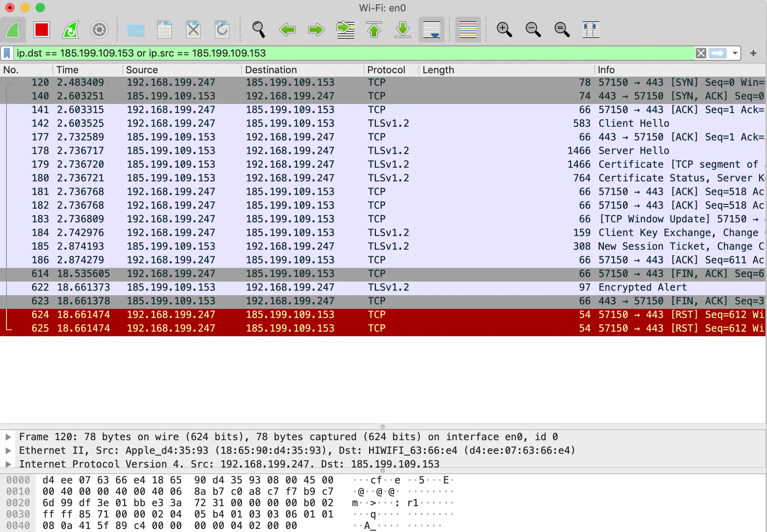767x532 pixels.
Task: Open capture options gear icon
Action: 99,30
